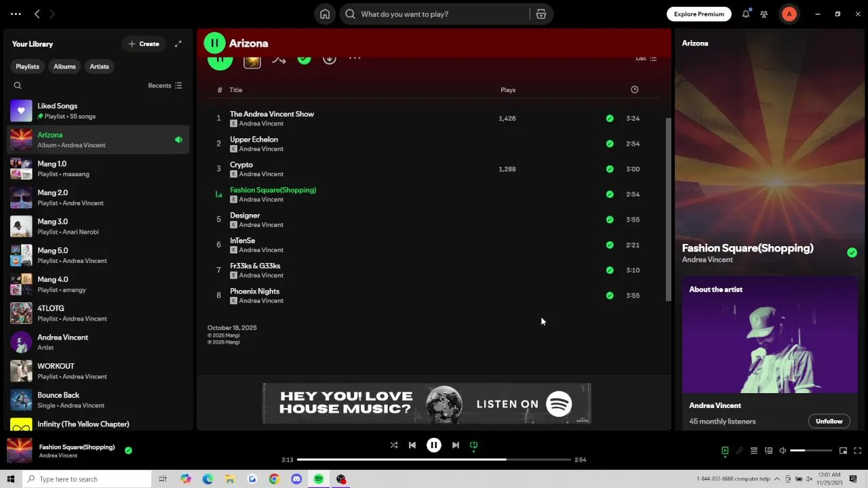Show hidden system tray icons
The width and height of the screenshot is (868, 488).
click(777, 479)
